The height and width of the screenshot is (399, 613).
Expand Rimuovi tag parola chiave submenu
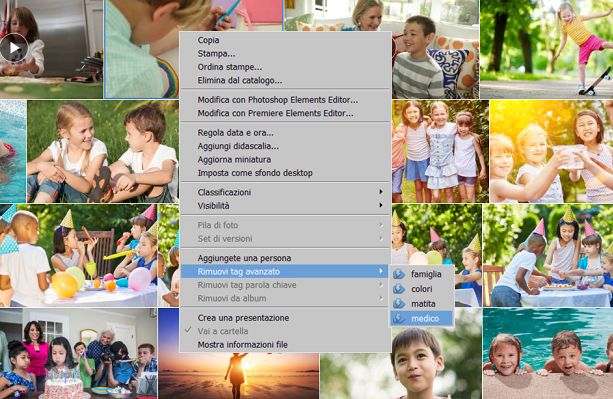pyautogui.click(x=285, y=285)
